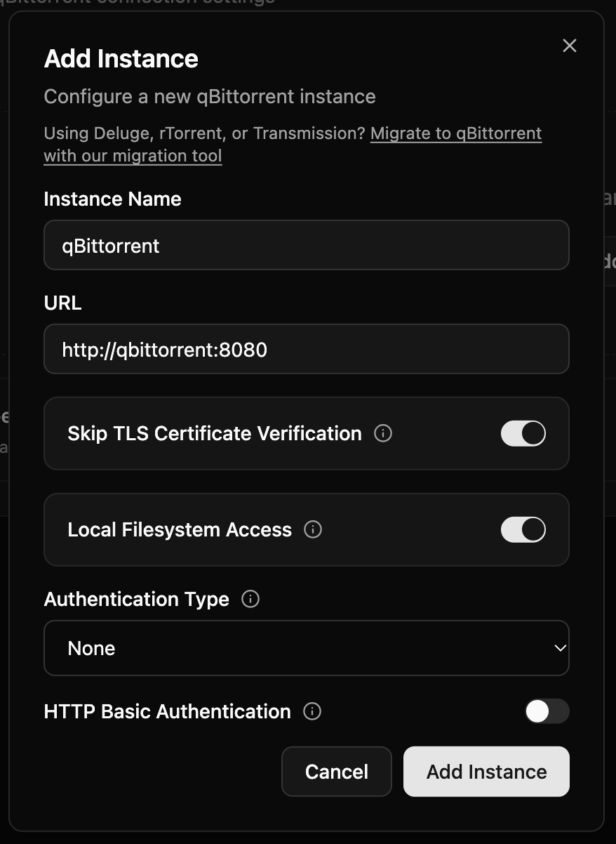The height and width of the screenshot is (844, 616).
Task: Click the URL field label
Action: click(x=63, y=303)
